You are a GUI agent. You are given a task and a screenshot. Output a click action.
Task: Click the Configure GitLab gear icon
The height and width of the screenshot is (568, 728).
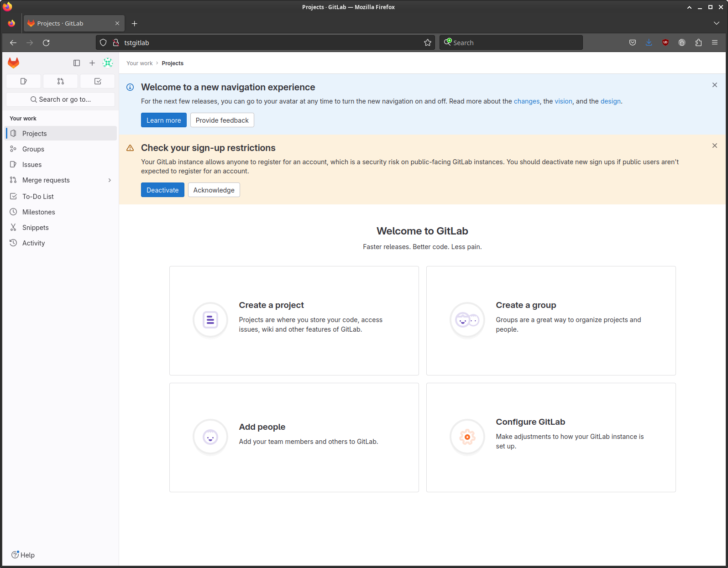[x=467, y=437]
